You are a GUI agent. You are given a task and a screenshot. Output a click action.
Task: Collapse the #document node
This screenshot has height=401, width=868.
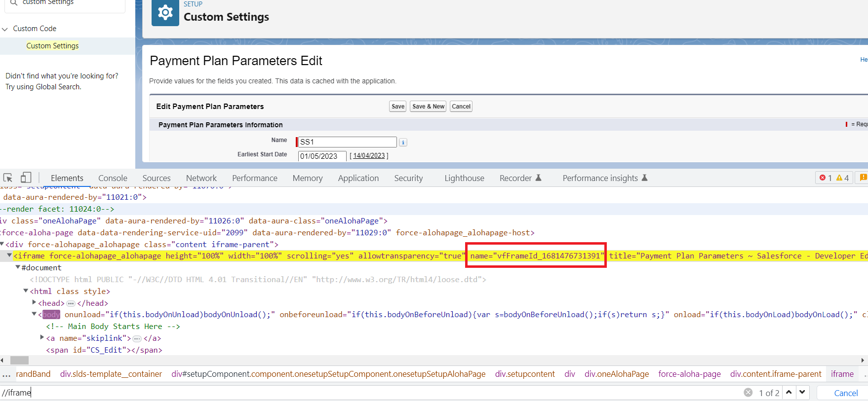click(x=18, y=267)
